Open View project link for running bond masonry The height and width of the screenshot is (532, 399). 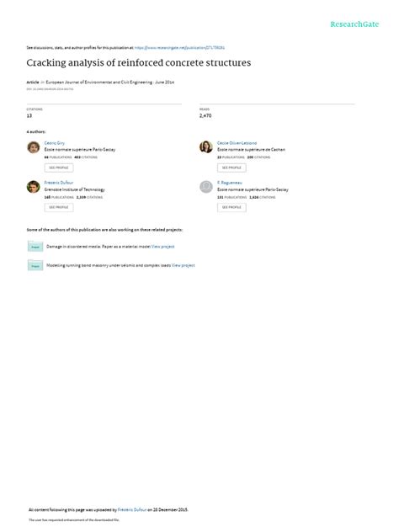[x=184, y=265]
